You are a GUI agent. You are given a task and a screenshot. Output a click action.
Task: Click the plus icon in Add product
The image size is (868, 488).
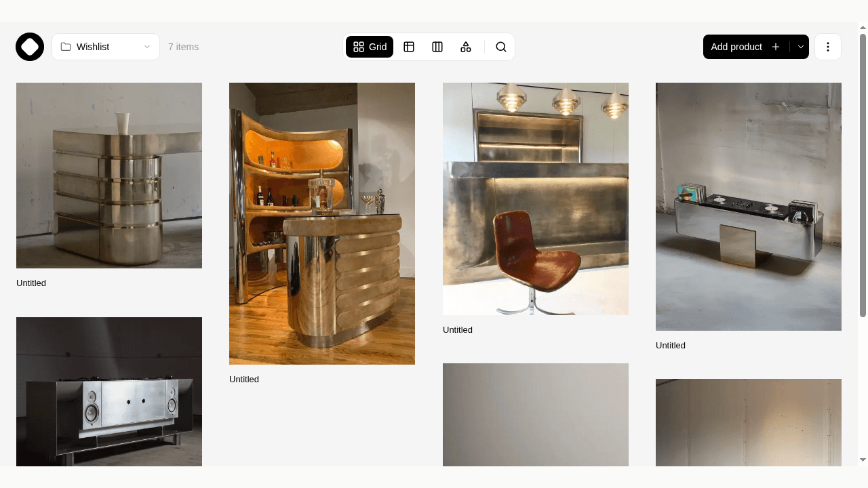pyautogui.click(x=776, y=47)
